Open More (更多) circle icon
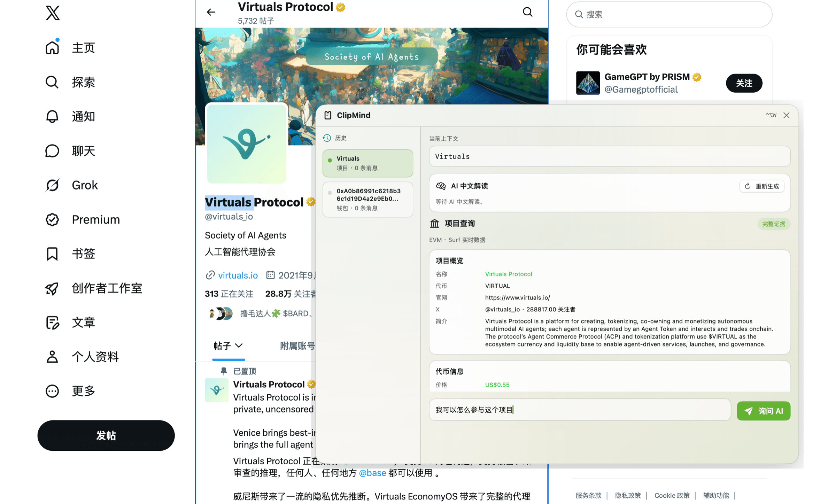Viewport: 836px width, 504px height. (52, 391)
